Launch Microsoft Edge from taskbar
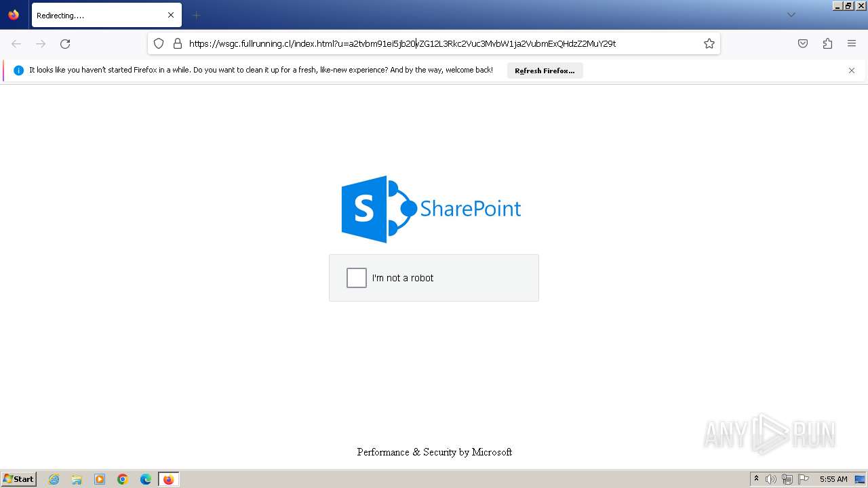Viewport: 868px width, 488px height. 146,479
